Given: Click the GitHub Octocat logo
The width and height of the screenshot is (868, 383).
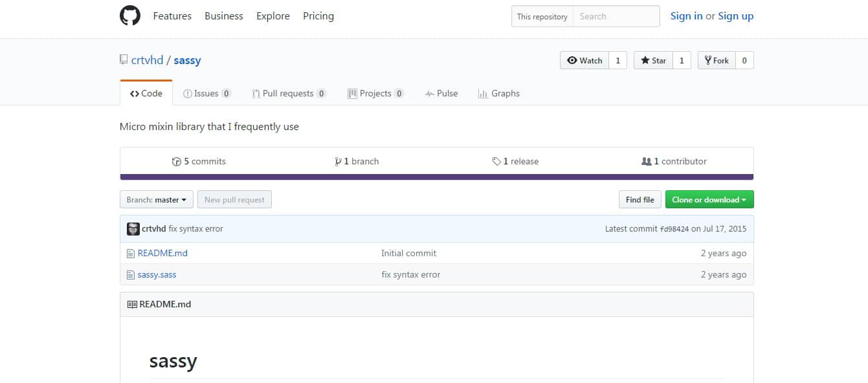Looking at the screenshot, I should tap(130, 16).
